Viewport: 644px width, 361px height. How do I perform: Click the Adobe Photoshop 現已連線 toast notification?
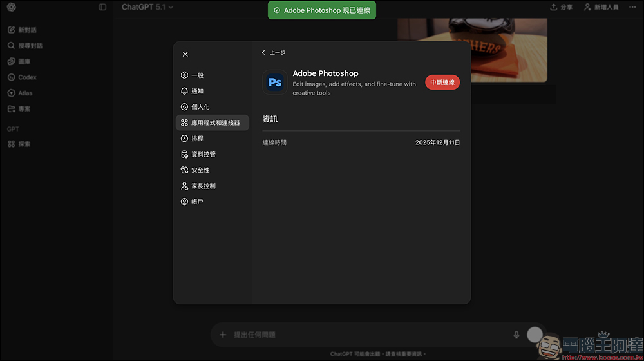322,10
